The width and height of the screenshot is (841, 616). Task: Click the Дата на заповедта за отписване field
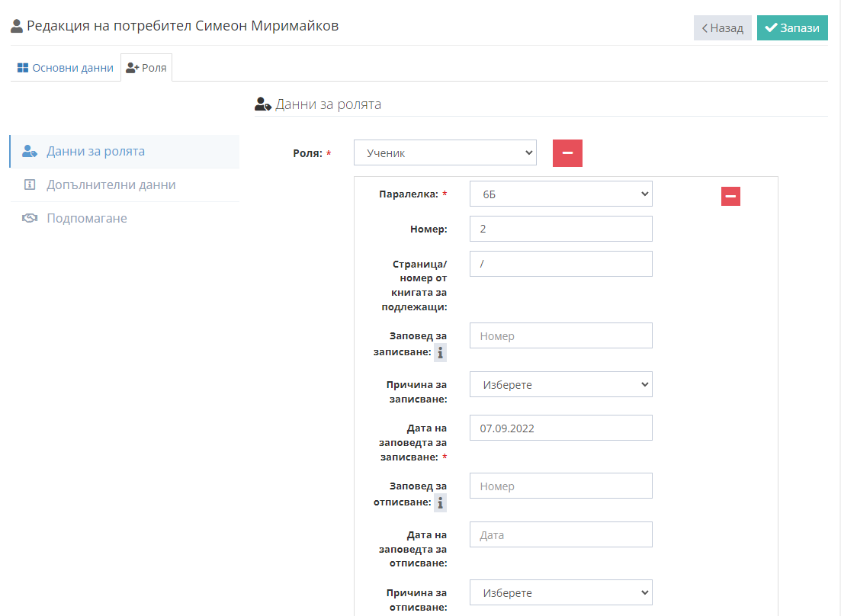[x=561, y=534]
